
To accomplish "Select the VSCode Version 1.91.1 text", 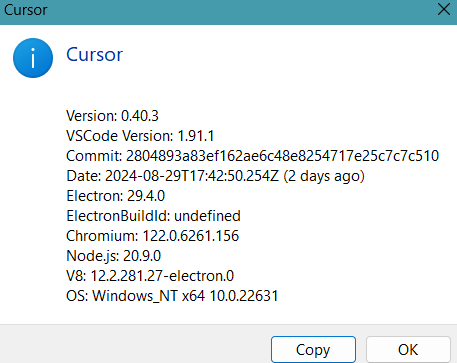I will [140, 136].
